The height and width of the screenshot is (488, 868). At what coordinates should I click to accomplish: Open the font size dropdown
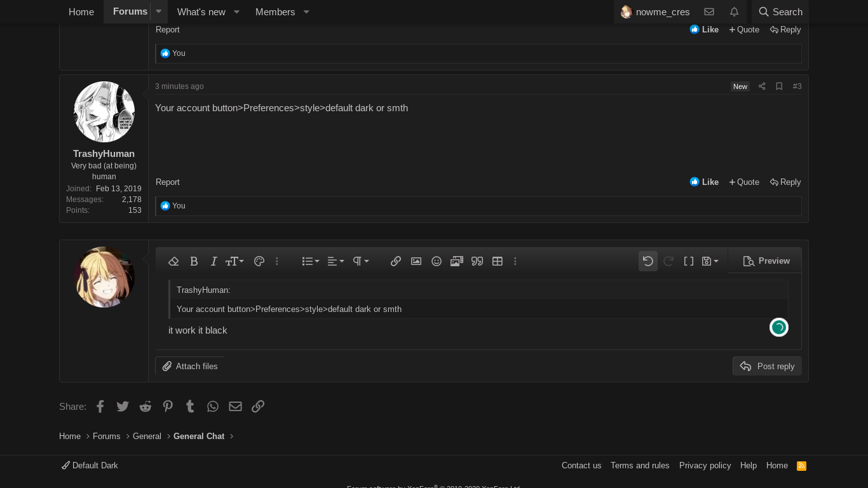pyautogui.click(x=234, y=261)
